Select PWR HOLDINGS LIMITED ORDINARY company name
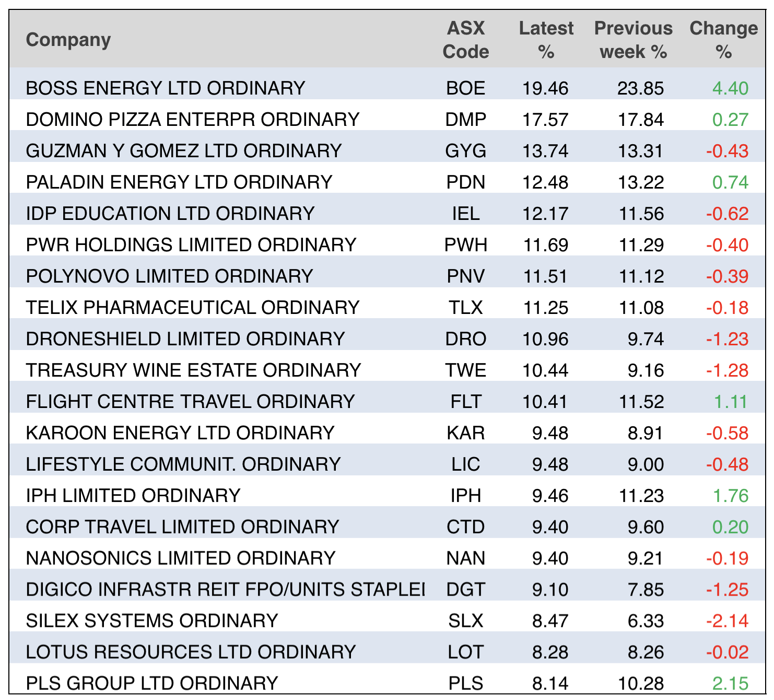 pyautogui.click(x=191, y=245)
